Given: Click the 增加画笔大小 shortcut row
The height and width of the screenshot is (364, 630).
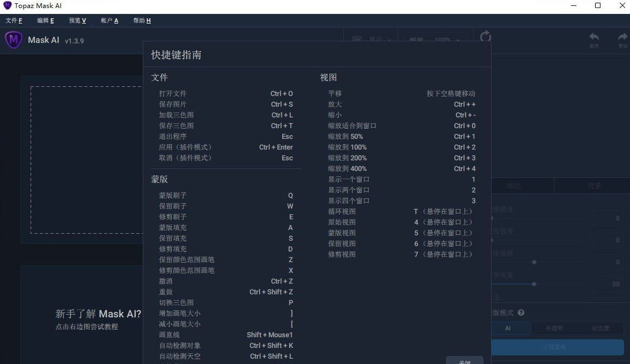Looking at the screenshot, I should (x=226, y=314).
